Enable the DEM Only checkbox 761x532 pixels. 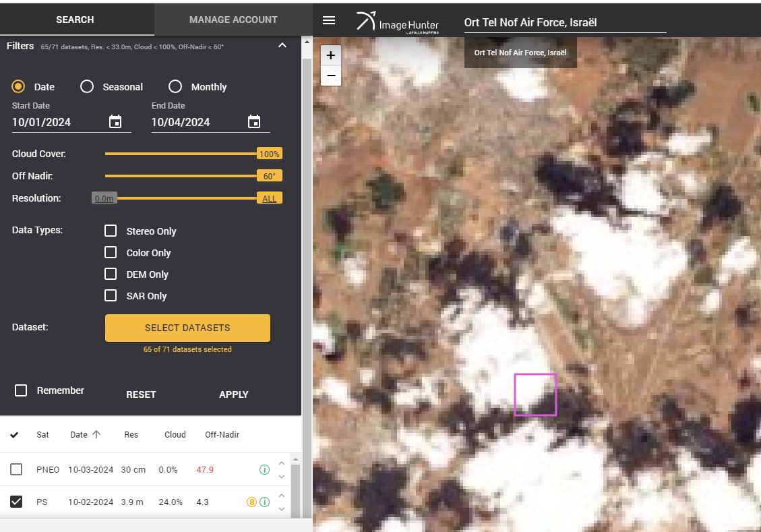coord(111,274)
